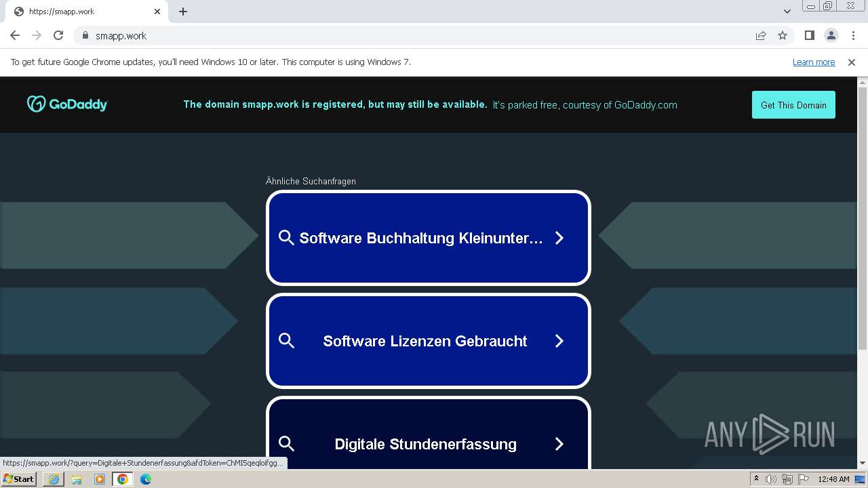Open the network tray icon
This screenshot has width=868, height=488.
(787, 479)
